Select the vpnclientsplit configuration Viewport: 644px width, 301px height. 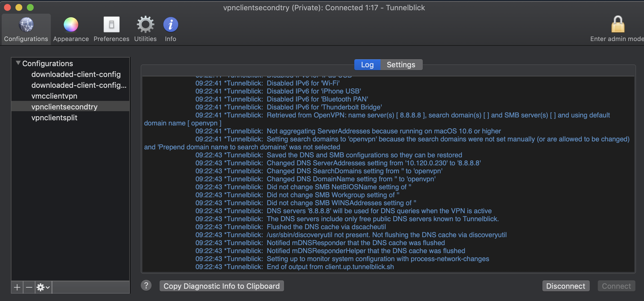tap(54, 118)
